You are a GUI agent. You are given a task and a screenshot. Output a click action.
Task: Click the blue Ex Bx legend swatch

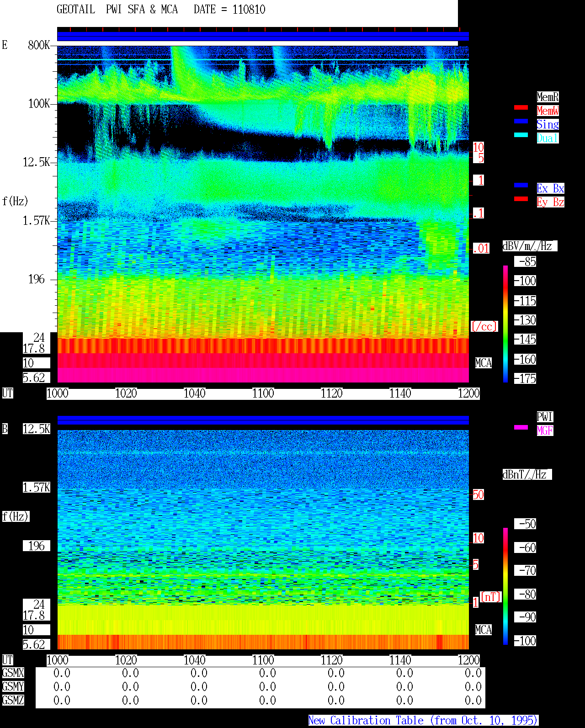coord(521,185)
